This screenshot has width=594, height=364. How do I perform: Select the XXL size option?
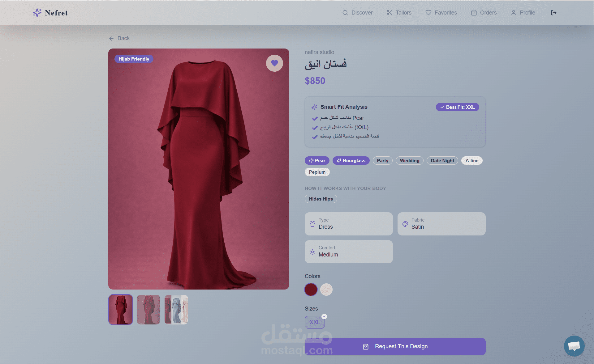pyautogui.click(x=315, y=322)
